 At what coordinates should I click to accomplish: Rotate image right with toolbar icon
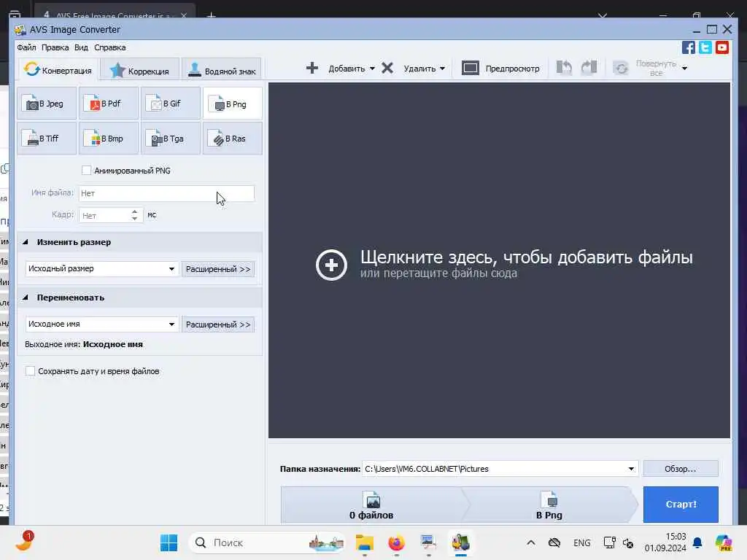[x=589, y=68]
